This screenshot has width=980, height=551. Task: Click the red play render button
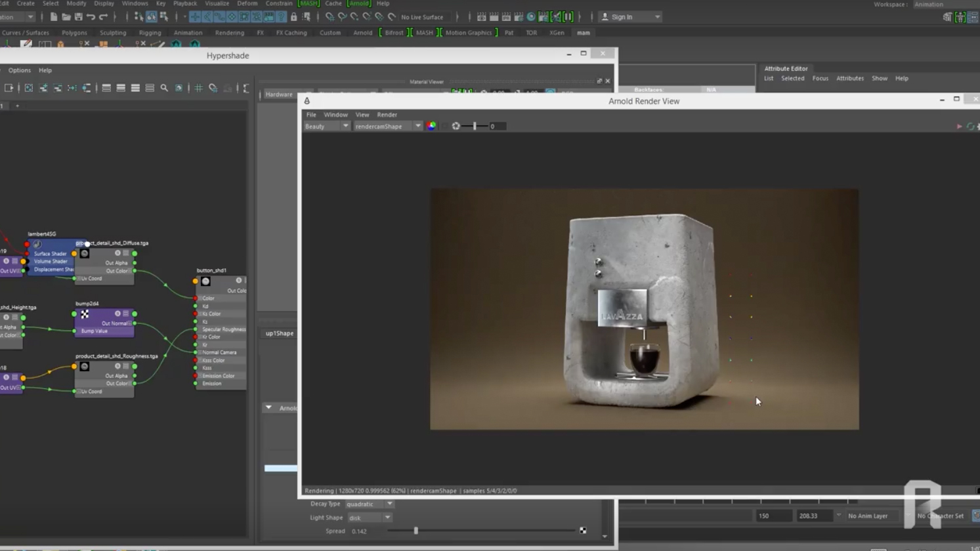(x=959, y=127)
